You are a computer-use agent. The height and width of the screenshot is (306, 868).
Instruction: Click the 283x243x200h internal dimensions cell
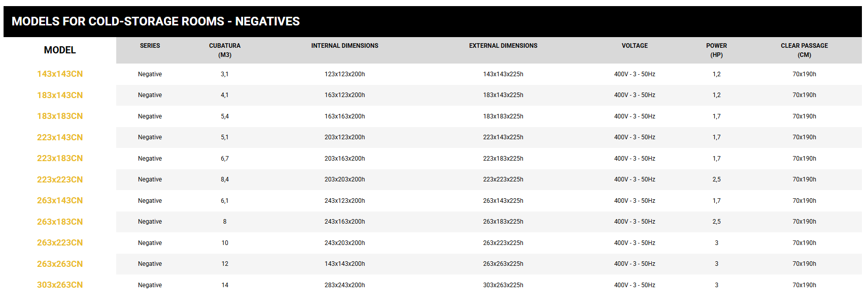345,285
